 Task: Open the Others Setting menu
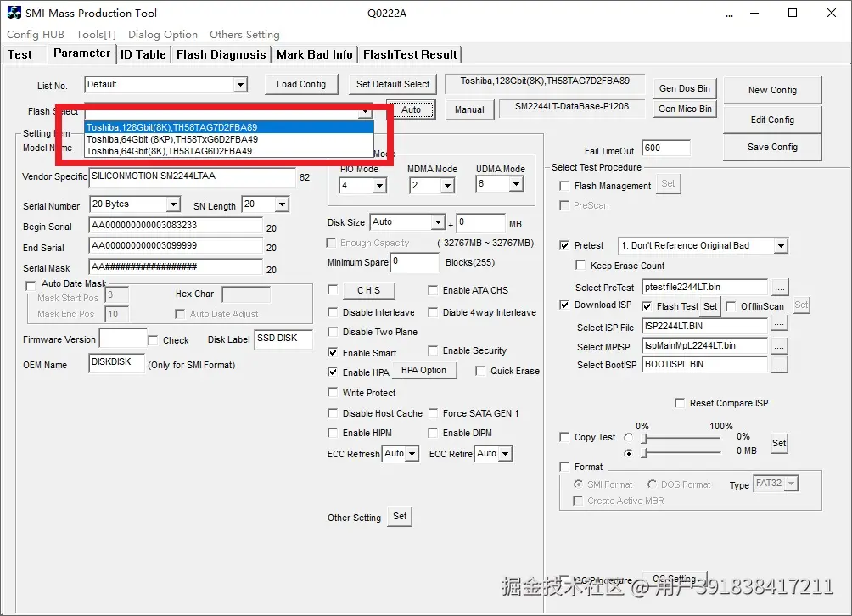click(x=244, y=34)
